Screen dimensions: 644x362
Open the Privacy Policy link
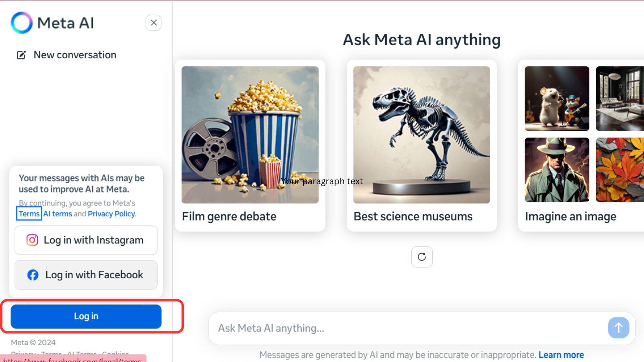111,214
